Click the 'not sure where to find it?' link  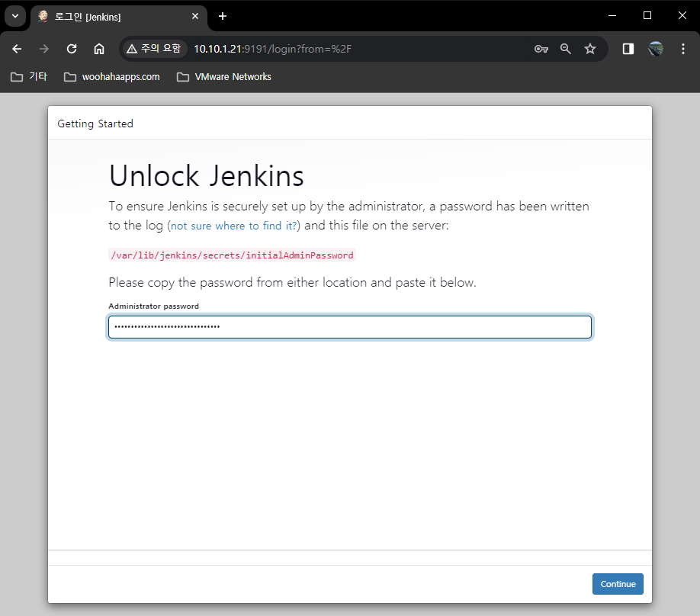tap(233, 226)
